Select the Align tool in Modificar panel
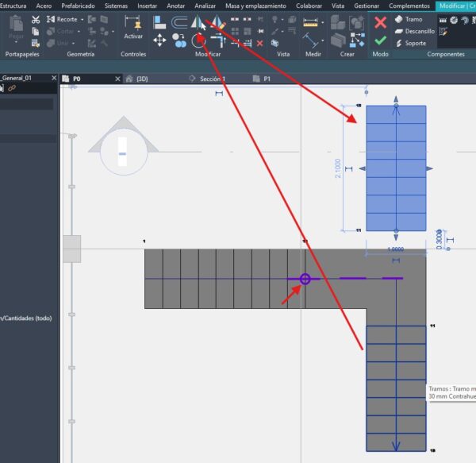476x463 pixels. pos(159,21)
